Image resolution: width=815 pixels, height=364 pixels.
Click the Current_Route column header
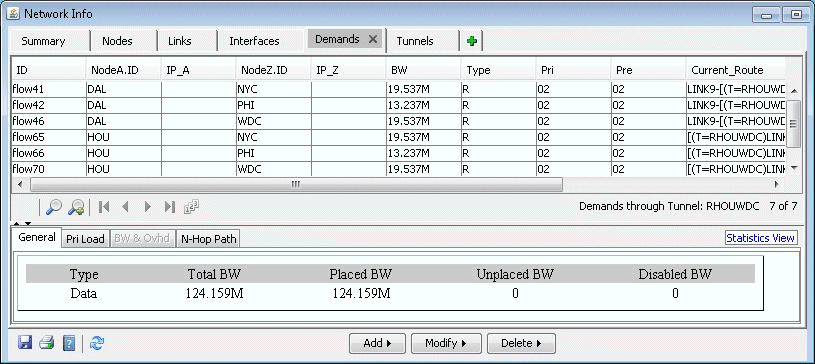pyautogui.click(x=735, y=70)
